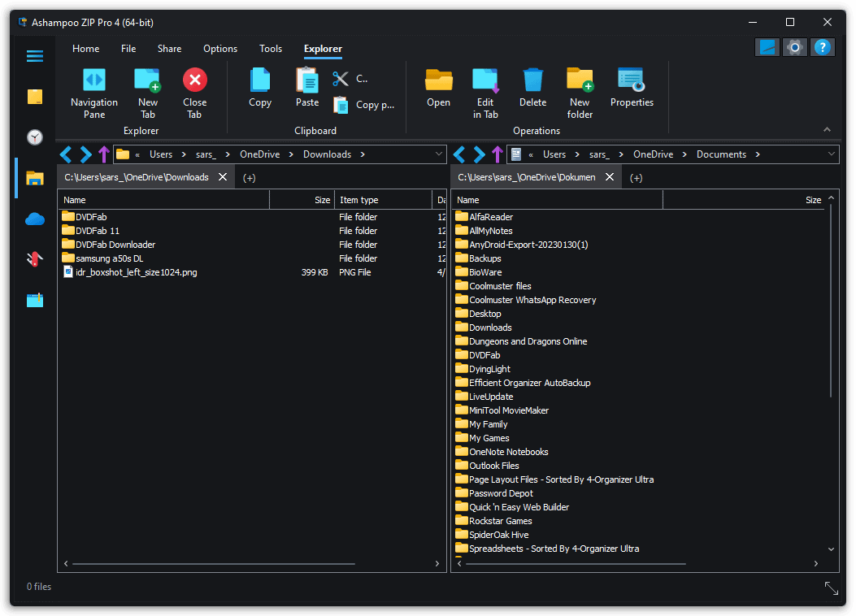Click the bottom blue window sidebar icon

click(x=35, y=300)
